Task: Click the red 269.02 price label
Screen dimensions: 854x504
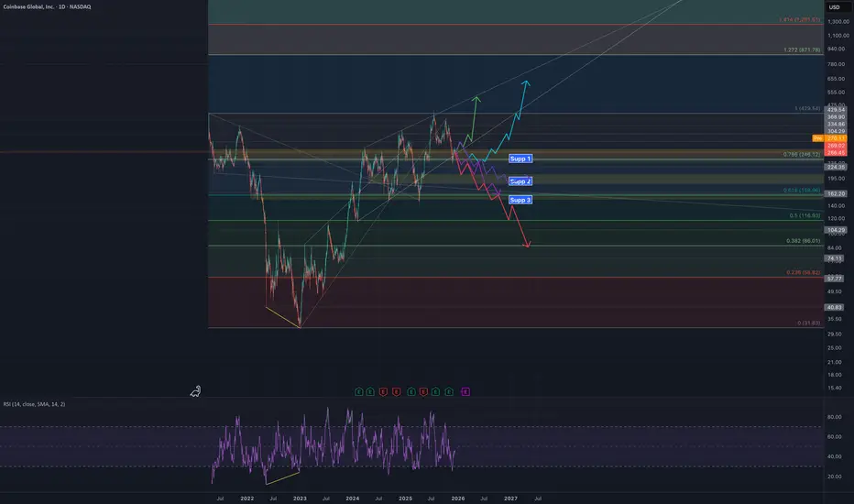Action: pyautogui.click(x=836, y=146)
